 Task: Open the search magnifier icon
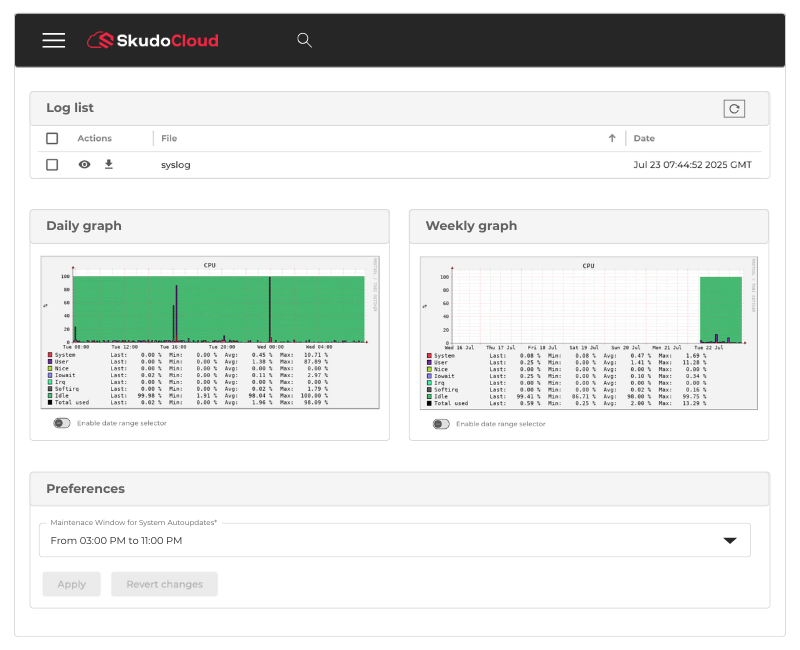click(305, 40)
